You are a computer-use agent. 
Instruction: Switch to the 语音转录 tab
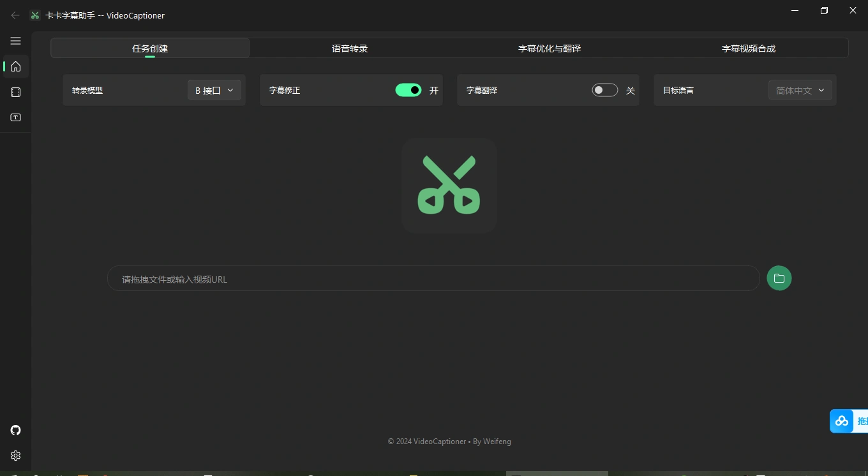350,48
